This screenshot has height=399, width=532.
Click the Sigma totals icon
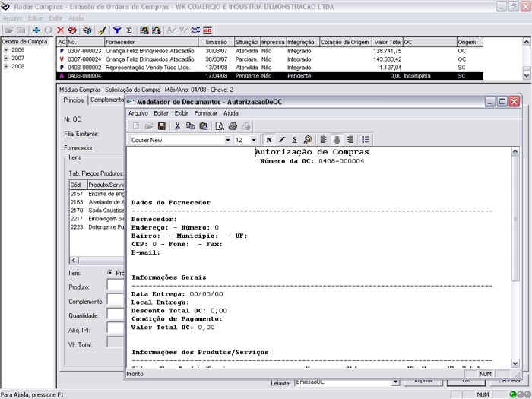(x=128, y=30)
